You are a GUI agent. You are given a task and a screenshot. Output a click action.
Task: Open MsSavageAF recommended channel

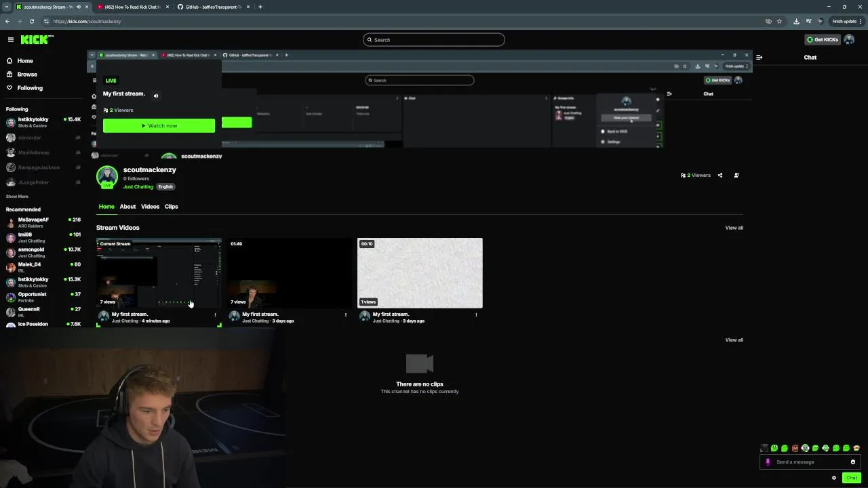[43, 222]
